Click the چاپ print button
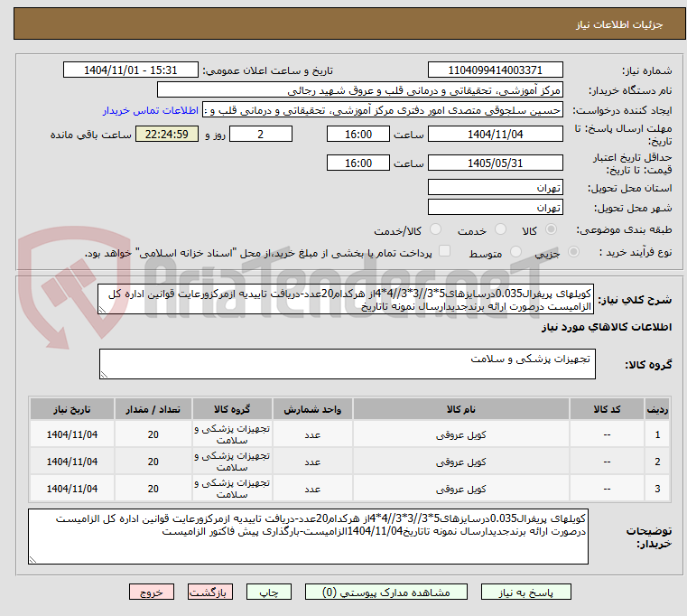Screen dimensions: 687x616 pos(269,592)
